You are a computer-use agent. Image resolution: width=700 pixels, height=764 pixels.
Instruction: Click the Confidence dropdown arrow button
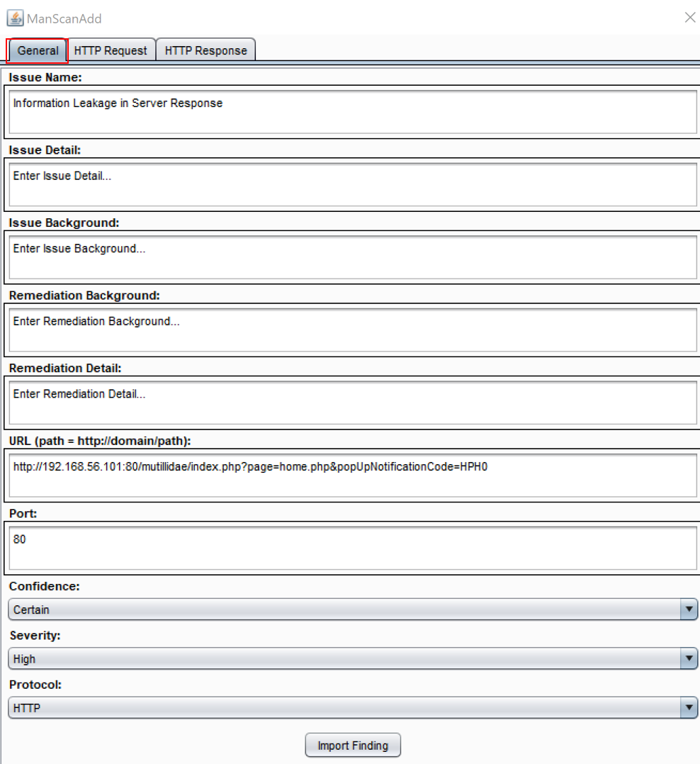pos(689,609)
